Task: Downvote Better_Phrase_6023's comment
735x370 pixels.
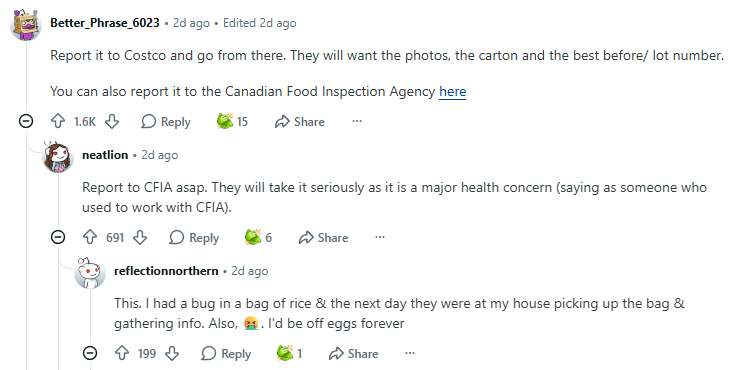Action: [112, 121]
